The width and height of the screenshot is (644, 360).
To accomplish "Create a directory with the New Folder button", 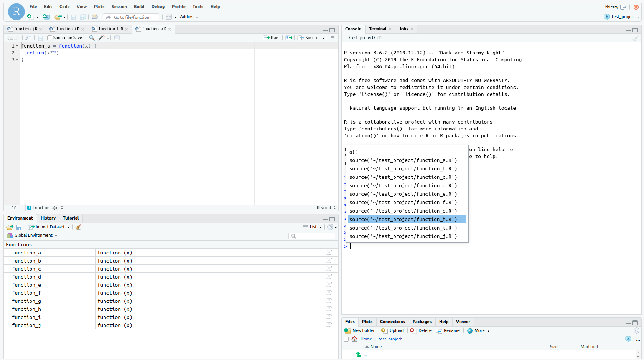I will [359, 330].
